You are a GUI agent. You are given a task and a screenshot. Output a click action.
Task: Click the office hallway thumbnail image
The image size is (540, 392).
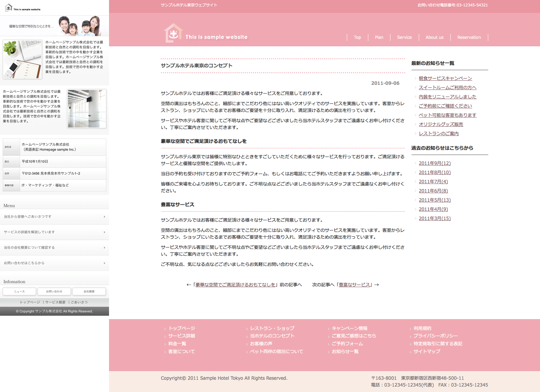pos(87,109)
